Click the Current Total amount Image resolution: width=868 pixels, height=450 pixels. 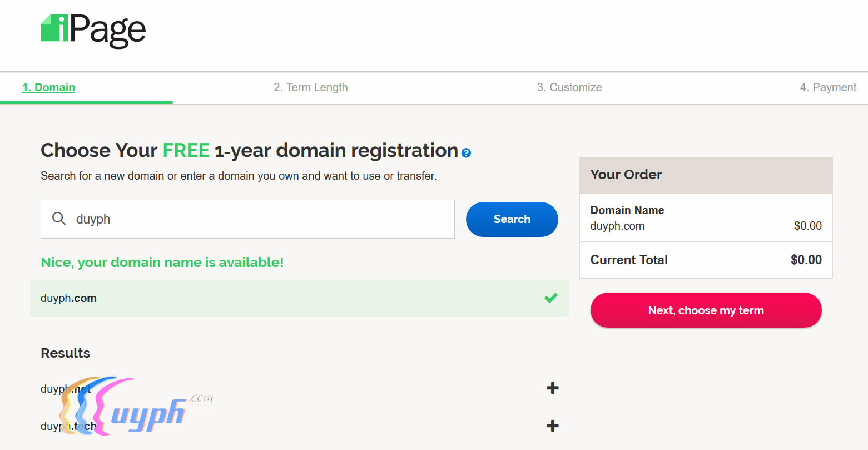[x=806, y=260]
